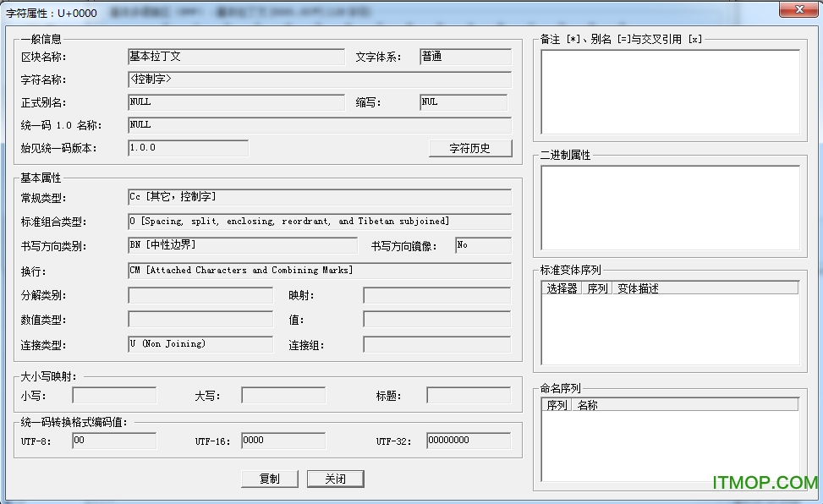
Task: Click the 区块名称 field showing 基本拉丁文
Action: [237, 57]
